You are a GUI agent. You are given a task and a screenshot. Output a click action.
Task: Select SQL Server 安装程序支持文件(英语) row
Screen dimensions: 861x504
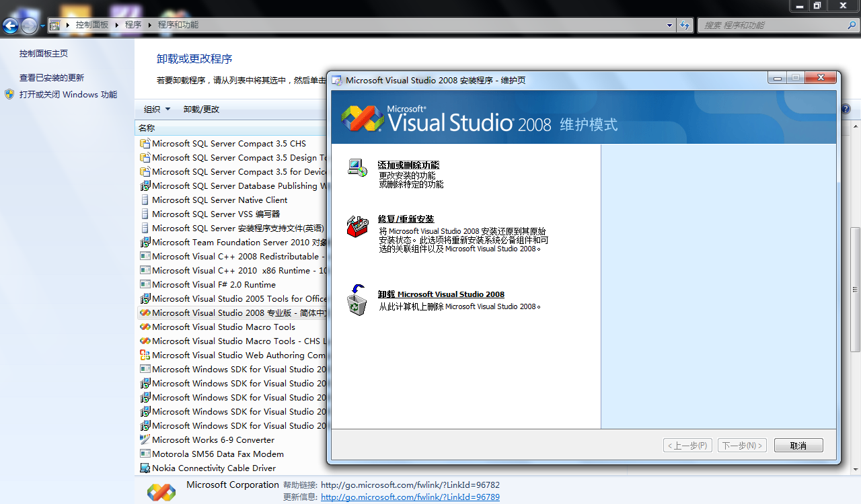[x=232, y=228]
